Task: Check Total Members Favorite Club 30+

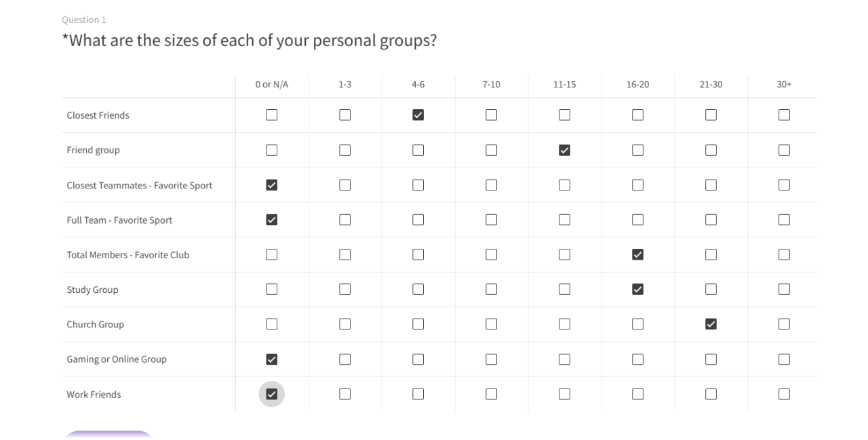Action: (x=784, y=255)
